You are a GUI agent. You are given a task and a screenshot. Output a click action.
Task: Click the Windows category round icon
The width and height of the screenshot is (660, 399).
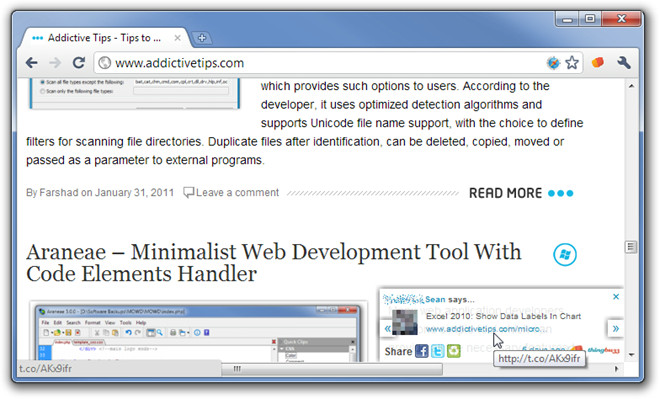[565, 255]
